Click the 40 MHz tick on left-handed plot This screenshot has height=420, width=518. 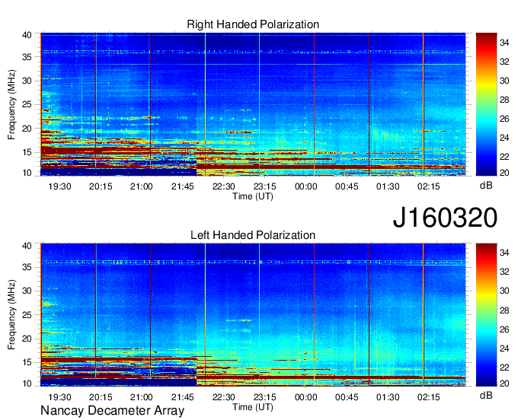[27, 246]
